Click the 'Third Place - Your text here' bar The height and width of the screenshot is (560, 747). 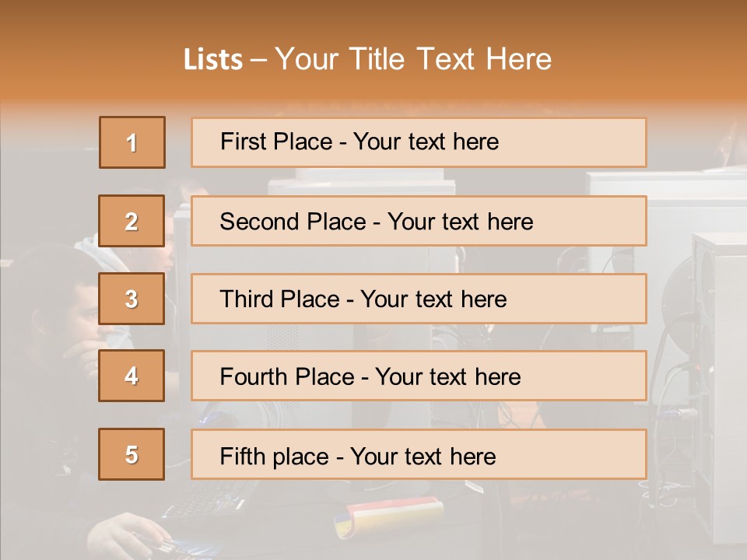coord(419,299)
